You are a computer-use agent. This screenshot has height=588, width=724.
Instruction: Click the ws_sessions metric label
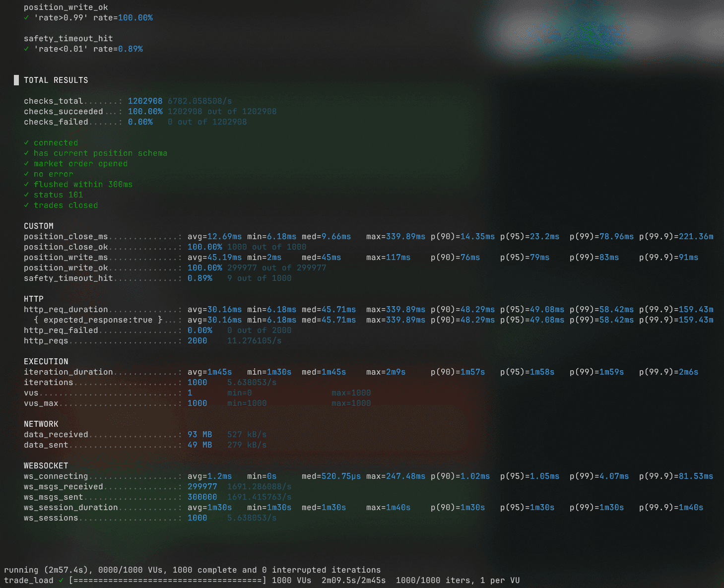point(51,518)
